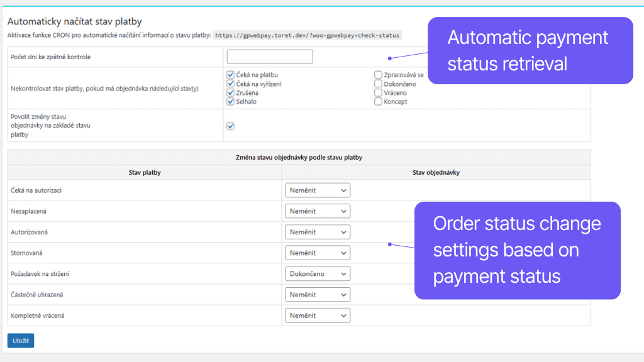Tick the Koncept checkbox
644x362 pixels.
378,101
